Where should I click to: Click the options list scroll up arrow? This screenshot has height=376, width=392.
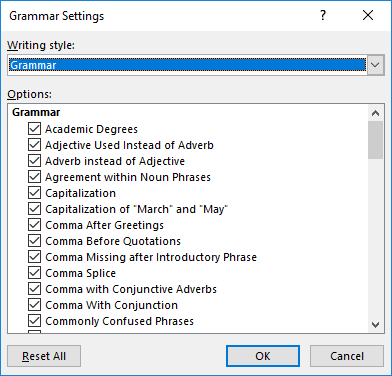click(376, 113)
